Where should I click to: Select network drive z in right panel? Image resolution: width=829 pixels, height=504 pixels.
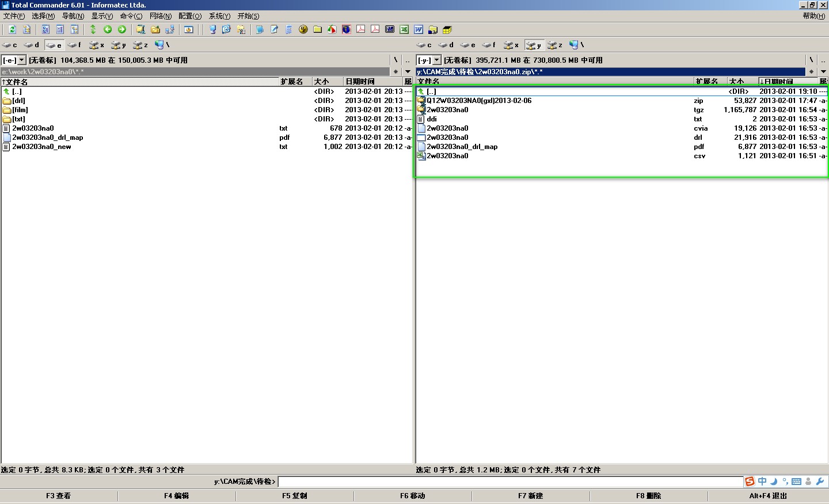(x=555, y=45)
